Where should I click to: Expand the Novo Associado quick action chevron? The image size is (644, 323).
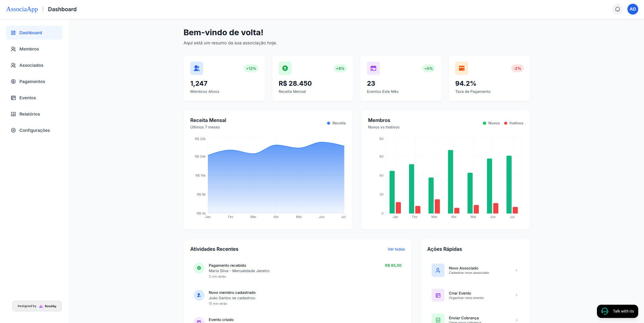(517, 270)
